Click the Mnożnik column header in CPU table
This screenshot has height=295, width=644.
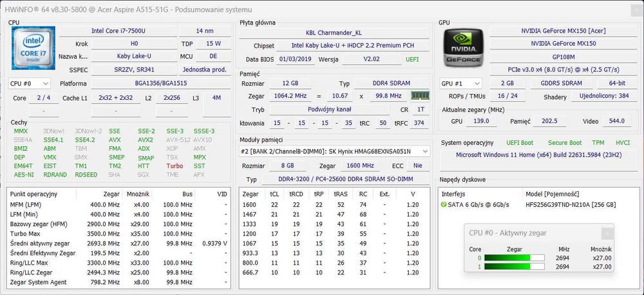(138, 194)
